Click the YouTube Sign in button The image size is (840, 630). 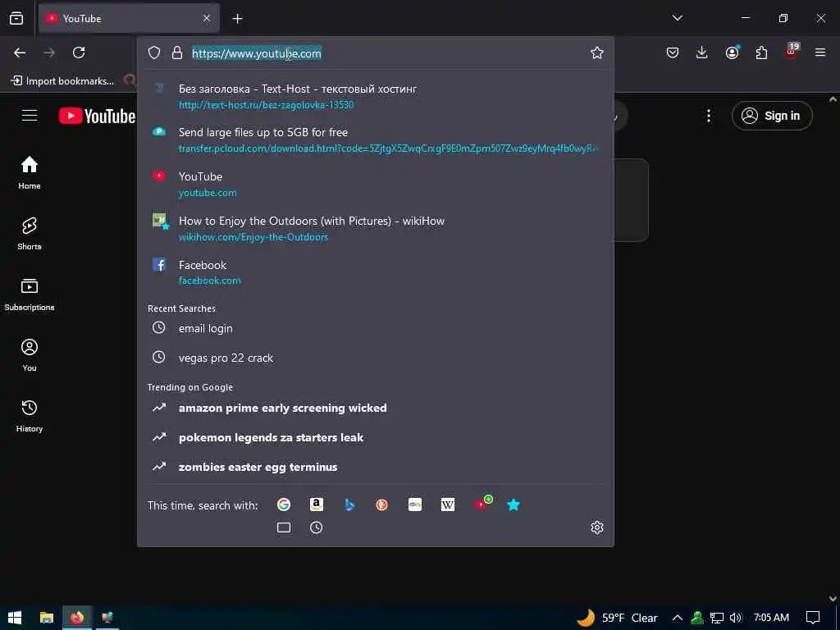coord(771,116)
